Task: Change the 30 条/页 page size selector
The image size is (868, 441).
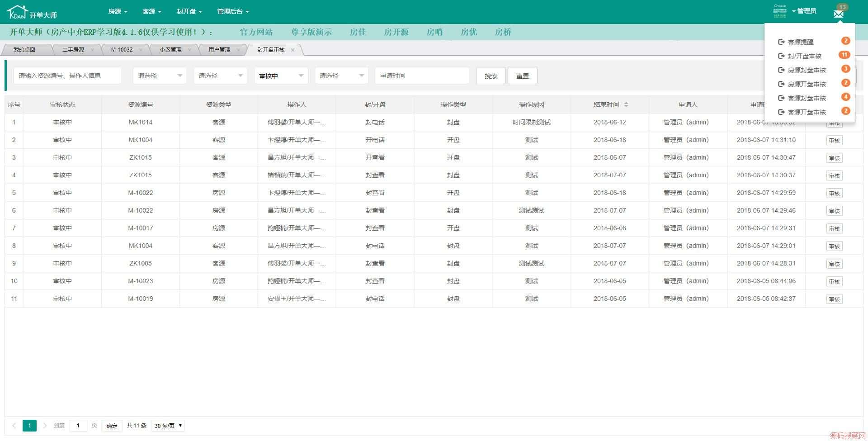Action: (168, 426)
